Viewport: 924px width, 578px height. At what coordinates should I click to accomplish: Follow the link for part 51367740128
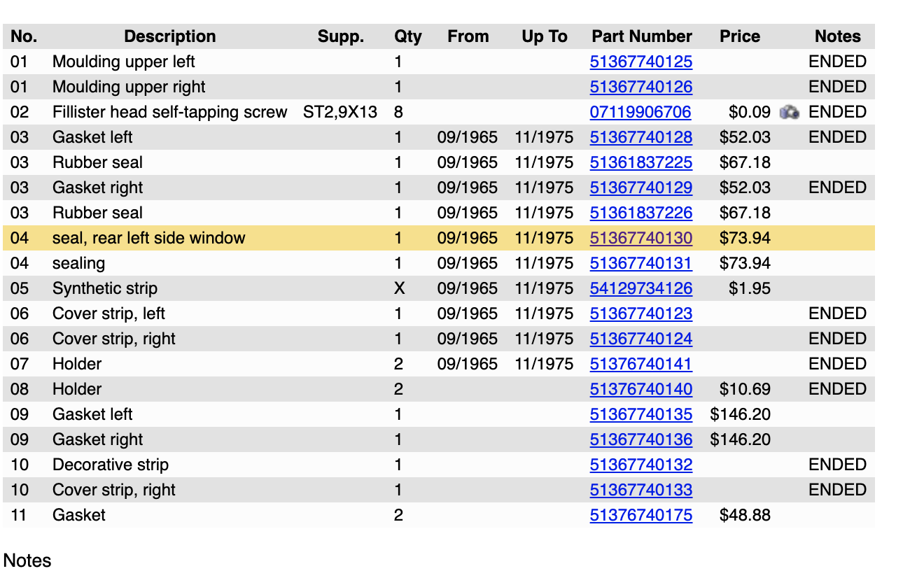pos(640,137)
